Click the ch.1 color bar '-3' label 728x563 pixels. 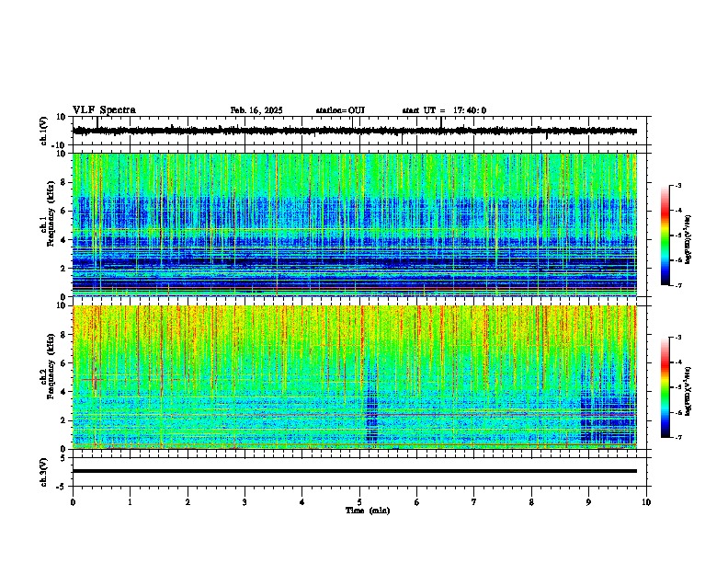(x=678, y=185)
